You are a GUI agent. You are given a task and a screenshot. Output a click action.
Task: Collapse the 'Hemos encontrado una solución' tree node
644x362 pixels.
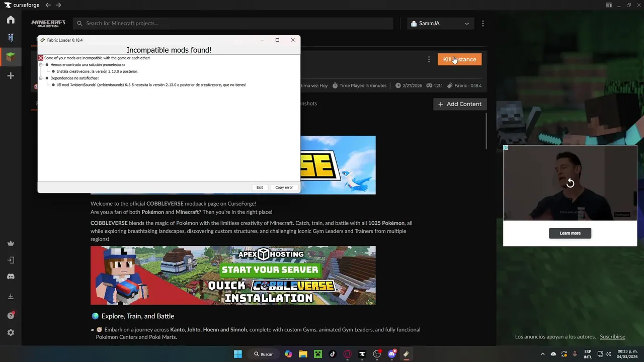point(41,65)
